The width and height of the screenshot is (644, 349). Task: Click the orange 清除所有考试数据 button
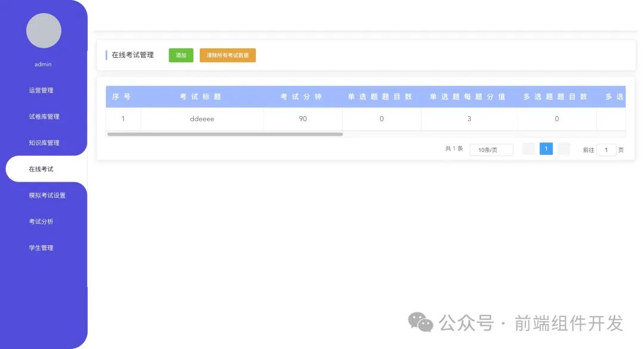point(228,55)
